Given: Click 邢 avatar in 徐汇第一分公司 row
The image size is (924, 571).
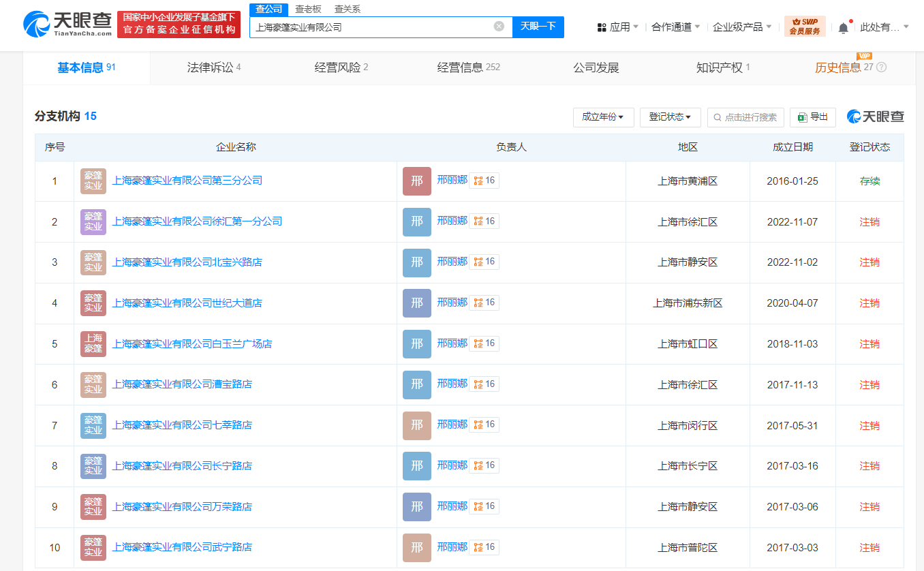Looking at the screenshot, I should pyautogui.click(x=417, y=221).
